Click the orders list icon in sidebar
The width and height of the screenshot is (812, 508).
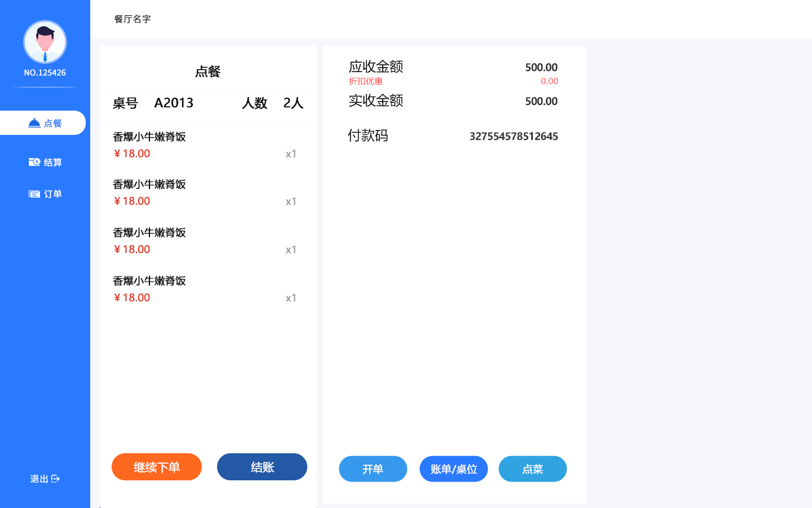click(34, 194)
